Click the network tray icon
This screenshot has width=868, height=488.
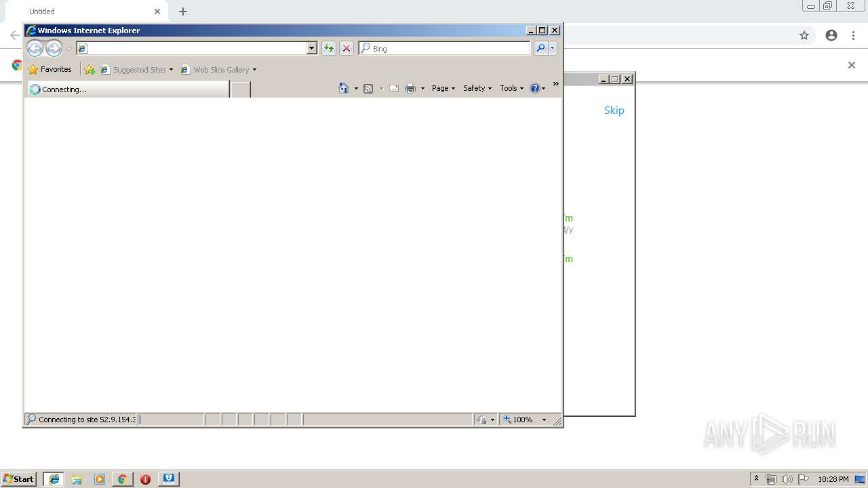tap(771, 479)
